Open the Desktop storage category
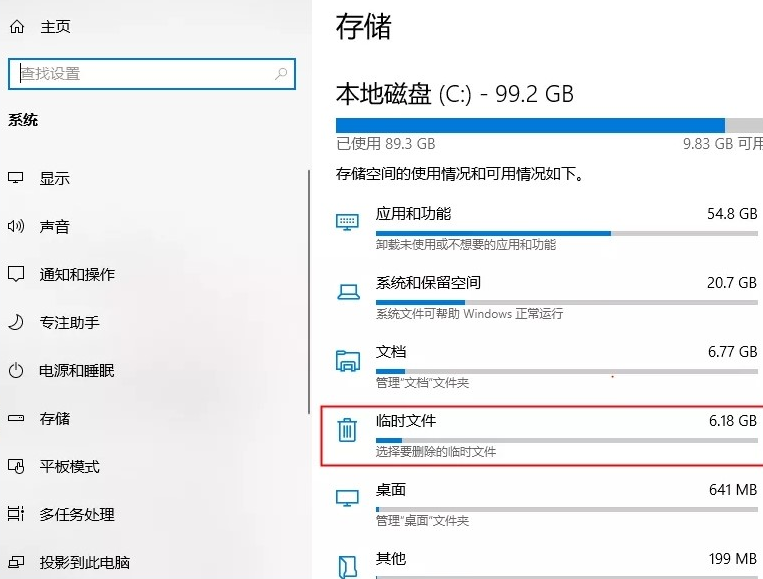This screenshot has height=579, width=763. [391, 490]
